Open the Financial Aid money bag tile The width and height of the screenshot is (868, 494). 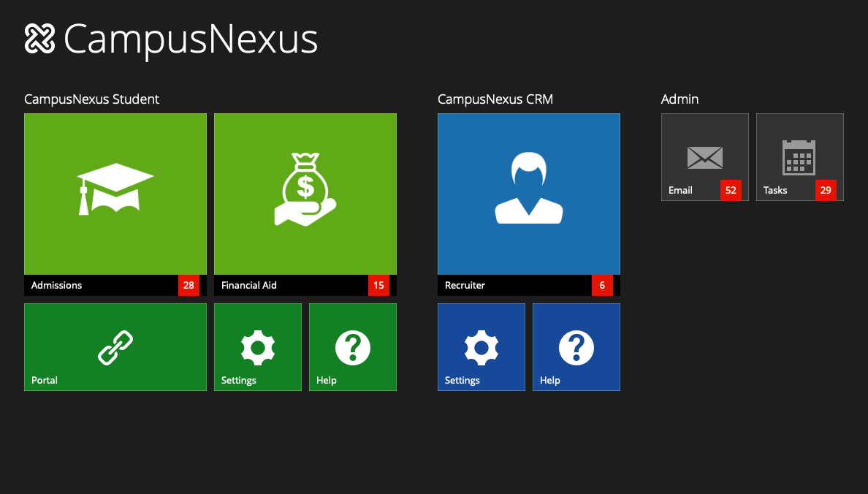(305, 205)
